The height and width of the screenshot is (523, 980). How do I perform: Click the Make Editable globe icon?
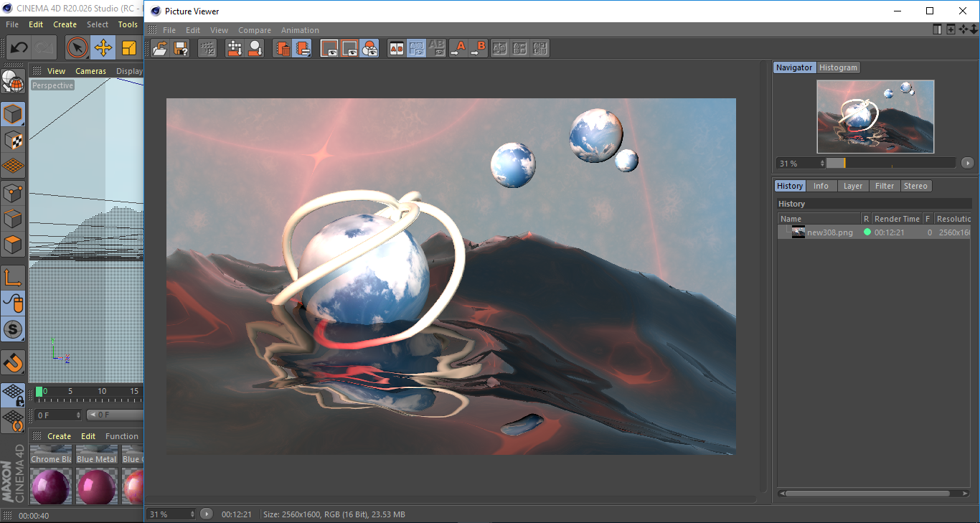13,81
